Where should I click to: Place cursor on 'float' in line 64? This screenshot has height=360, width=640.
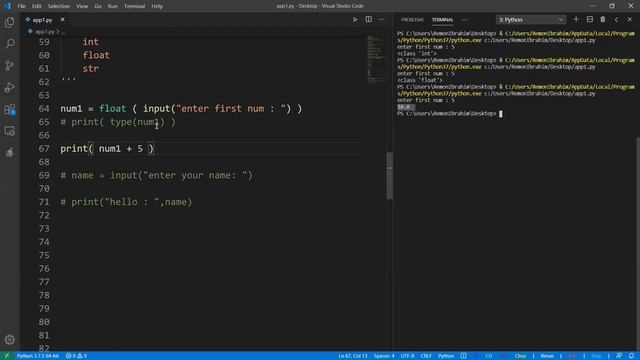113,109
